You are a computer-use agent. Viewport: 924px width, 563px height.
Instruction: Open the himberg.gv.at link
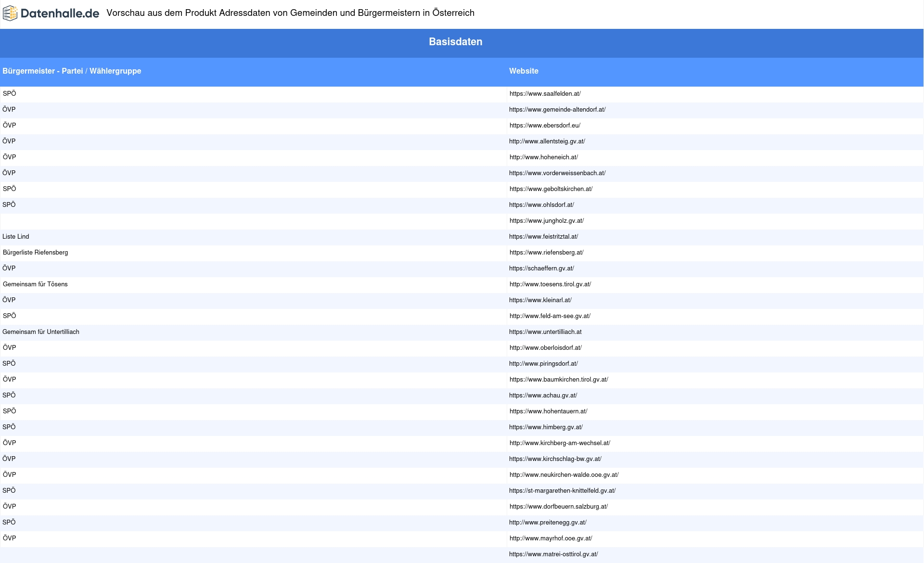[x=546, y=427]
